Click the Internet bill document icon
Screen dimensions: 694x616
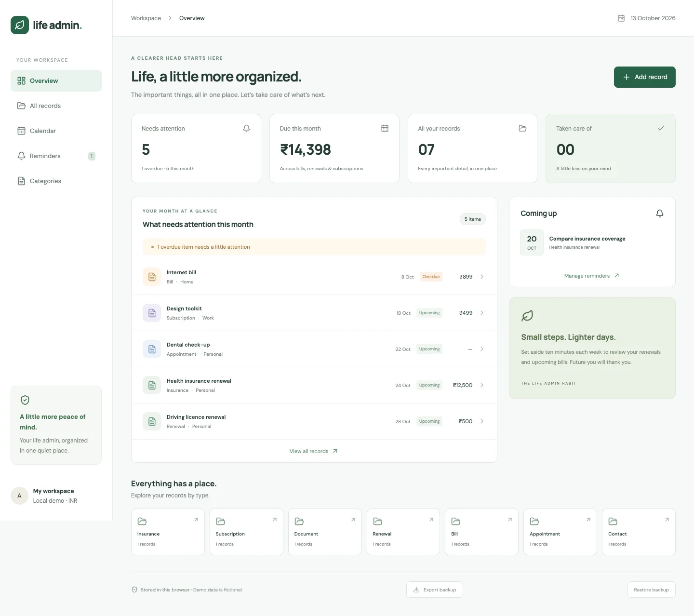pos(152,277)
